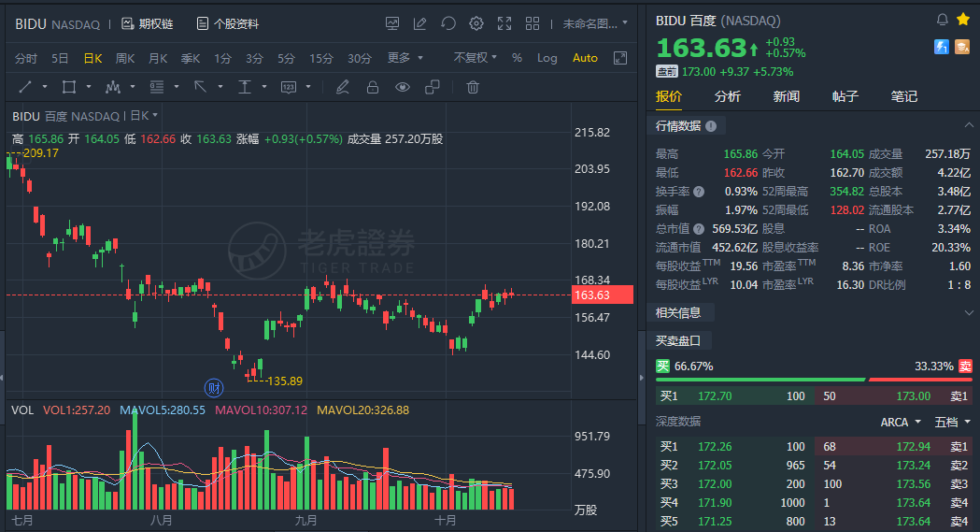The width and height of the screenshot is (980, 532).
Task: Click the chart monitor icon in top toolbar
Action: tap(392, 23)
